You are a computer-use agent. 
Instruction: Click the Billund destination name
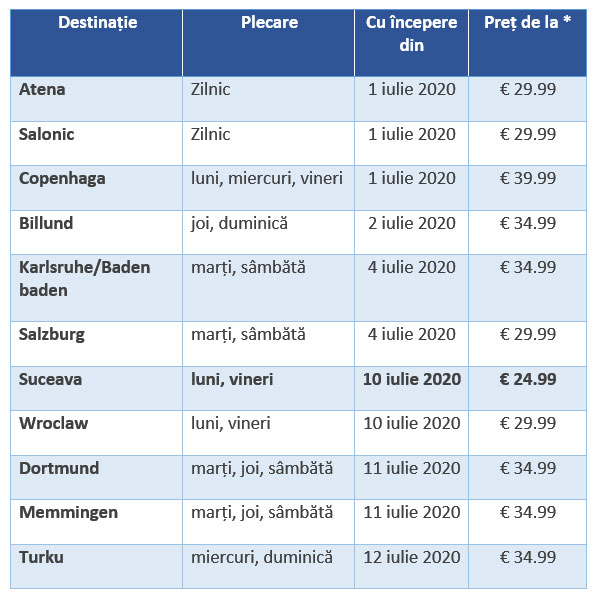pyautogui.click(x=46, y=223)
